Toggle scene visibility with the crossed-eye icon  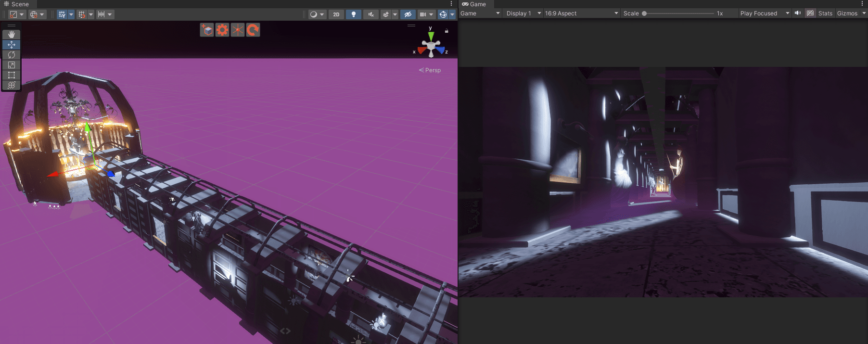click(408, 14)
